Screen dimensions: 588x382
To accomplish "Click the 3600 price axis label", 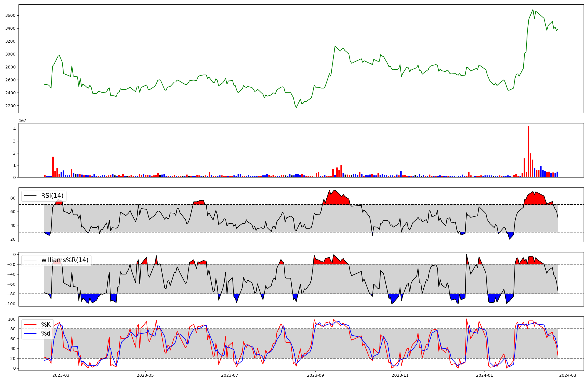I will (x=10, y=15).
